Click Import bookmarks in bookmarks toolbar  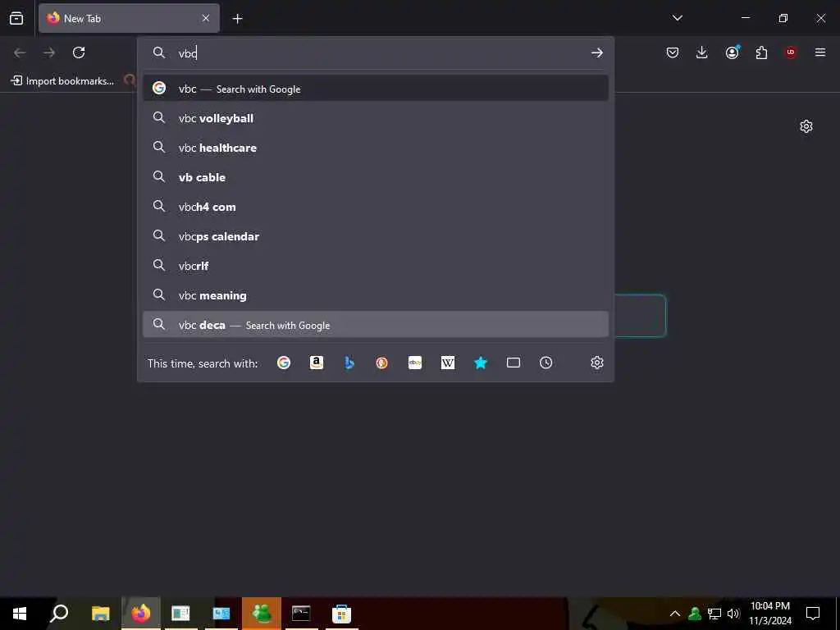coord(62,81)
